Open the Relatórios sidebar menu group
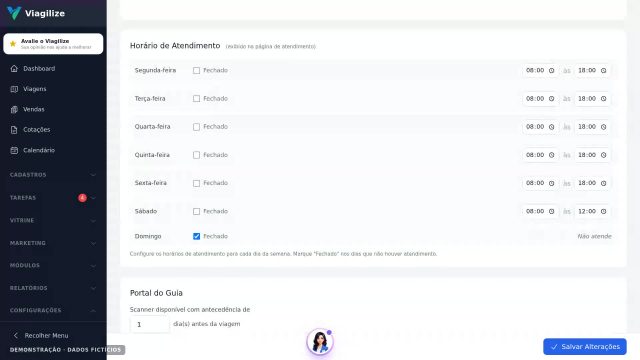Screen dimensions: 640x360 [x=53, y=288]
